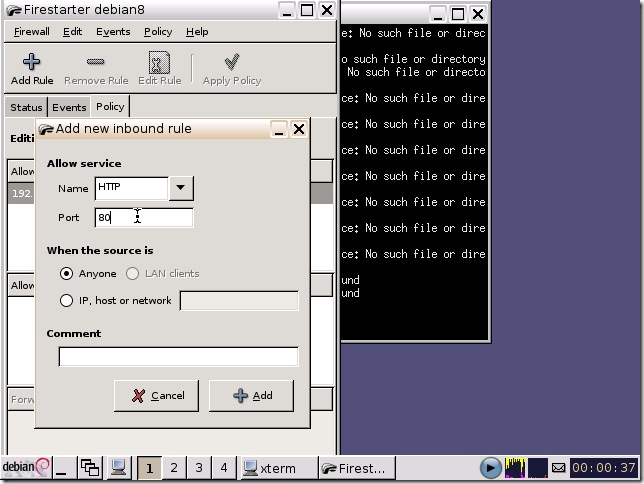Click the dark blank tray applet

coord(538,468)
